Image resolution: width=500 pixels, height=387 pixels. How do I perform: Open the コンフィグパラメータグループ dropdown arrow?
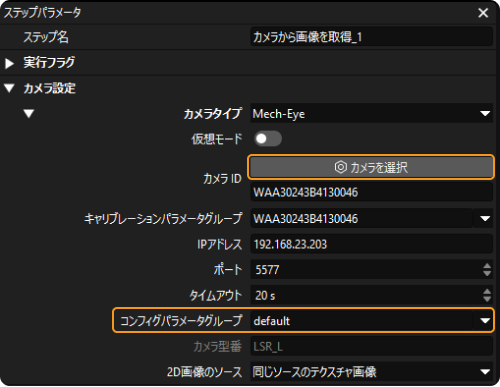click(485, 321)
